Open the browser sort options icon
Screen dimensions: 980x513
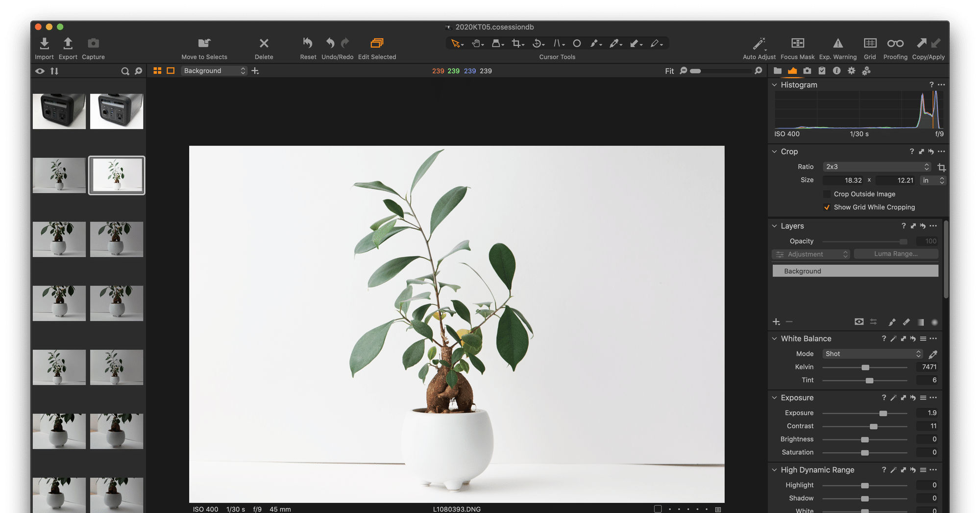54,71
